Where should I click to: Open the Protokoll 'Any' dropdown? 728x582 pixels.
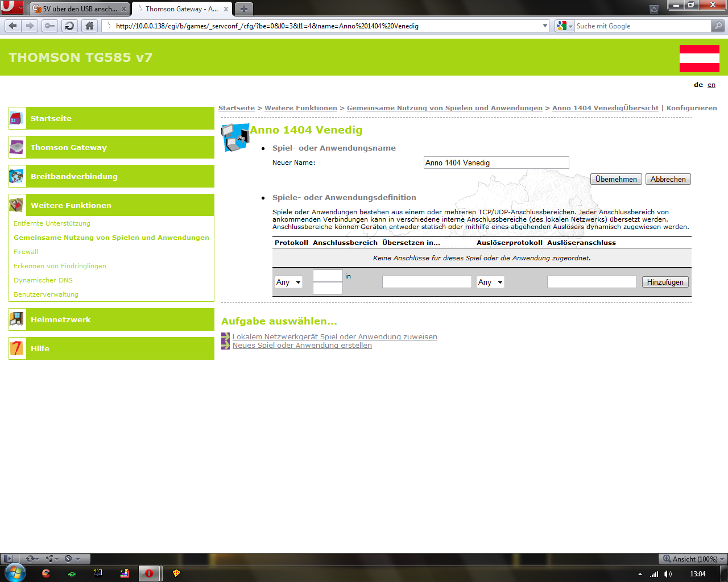click(288, 282)
